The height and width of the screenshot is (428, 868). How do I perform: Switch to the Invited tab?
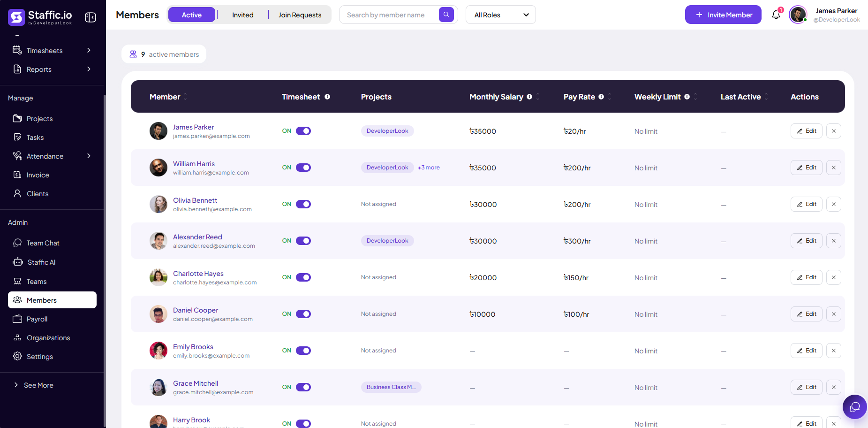point(242,15)
